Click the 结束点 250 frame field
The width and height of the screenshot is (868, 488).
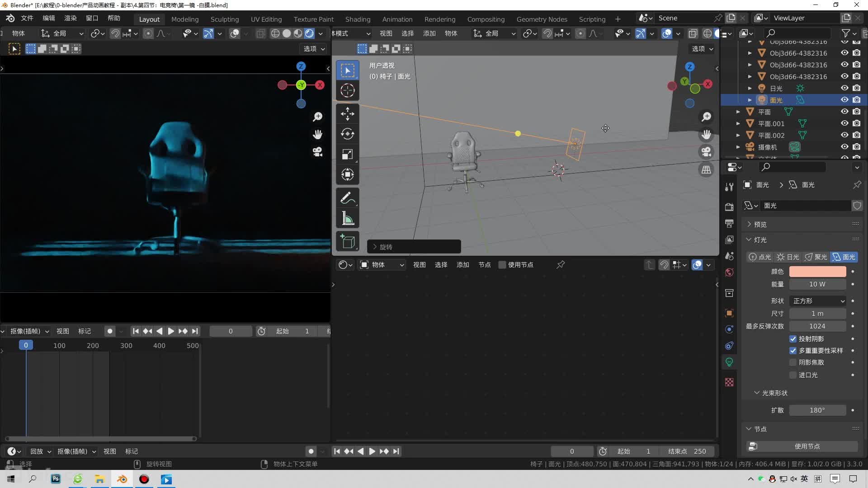tap(687, 451)
